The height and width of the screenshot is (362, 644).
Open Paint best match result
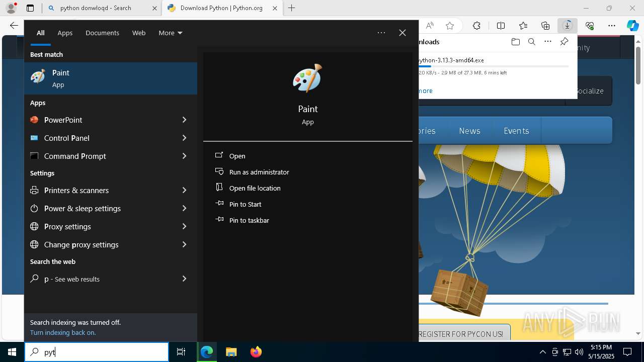[x=111, y=78]
